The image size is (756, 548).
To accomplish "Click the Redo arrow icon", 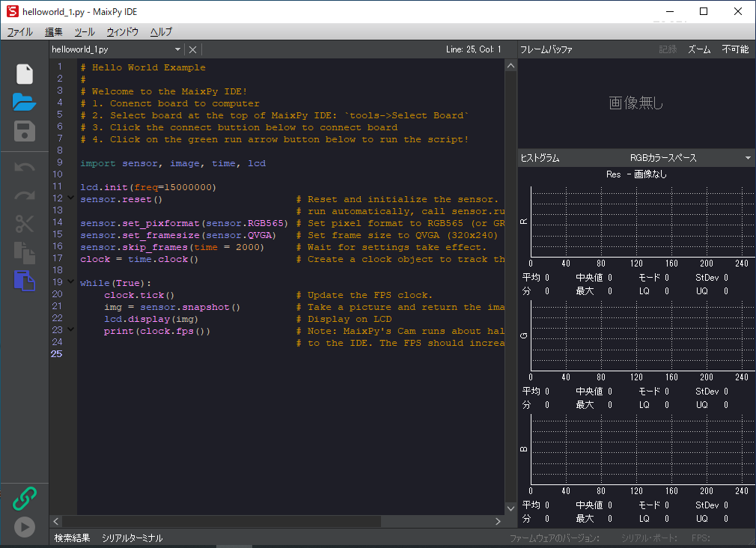I will click(25, 195).
